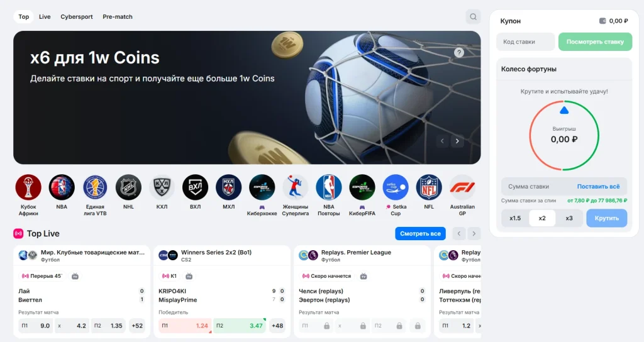Click the Смотреть все button
Image resolution: width=644 pixels, height=342 pixels.
tap(420, 234)
